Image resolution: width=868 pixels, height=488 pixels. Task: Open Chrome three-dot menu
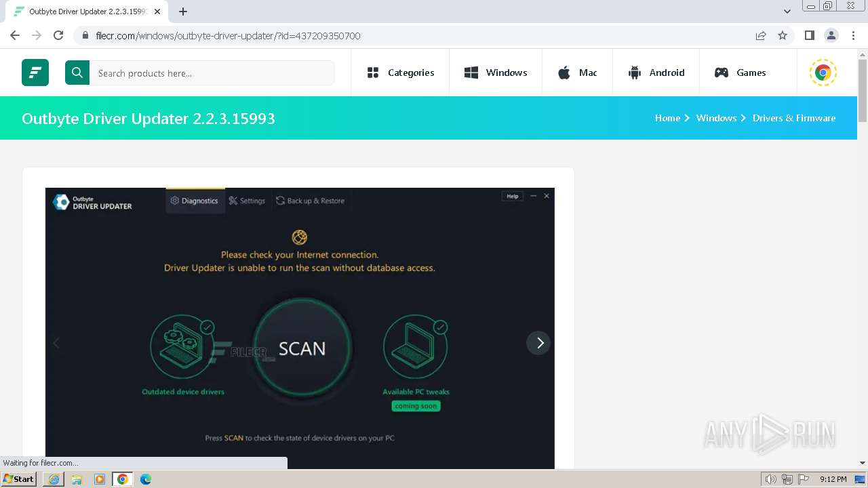[853, 36]
